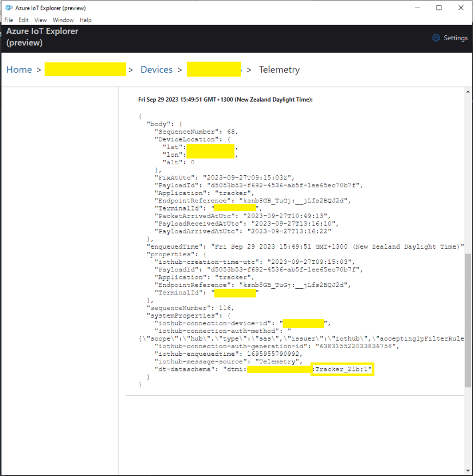Open the Edit menu
The image size is (473, 476).
[23, 20]
